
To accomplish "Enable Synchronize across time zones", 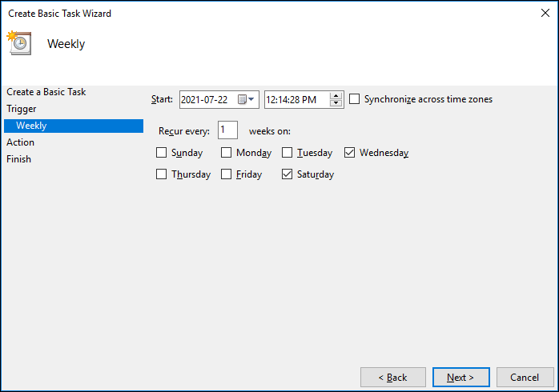I will point(355,99).
